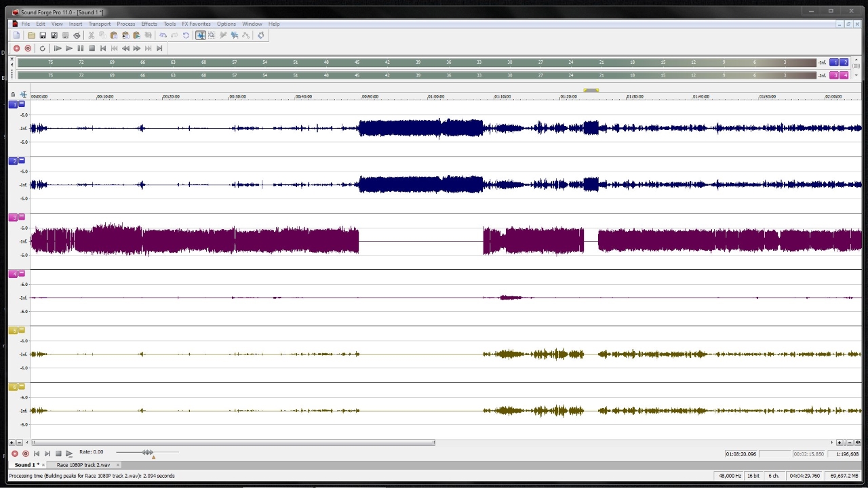Select the Pencil tool
Screen dimensions: 868x488
[x=222, y=35]
